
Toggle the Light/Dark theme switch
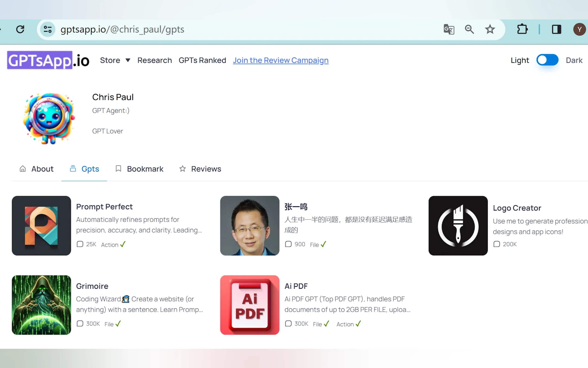pyautogui.click(x=547, y=60)
